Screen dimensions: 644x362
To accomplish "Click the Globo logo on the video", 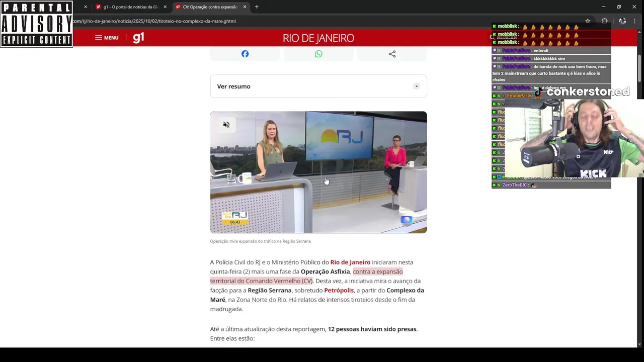I will pos(407,220).
